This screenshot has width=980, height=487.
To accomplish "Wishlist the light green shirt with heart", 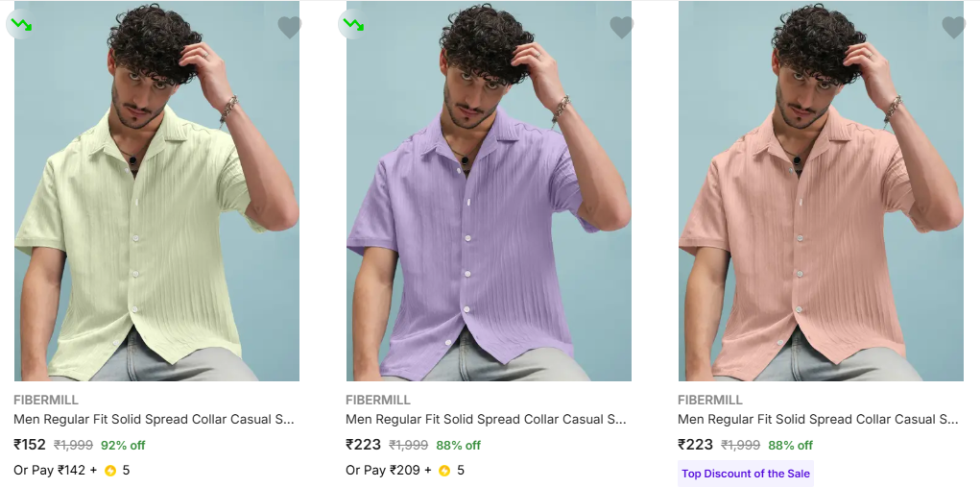I will pyautogui.click(x=289, y=28).
